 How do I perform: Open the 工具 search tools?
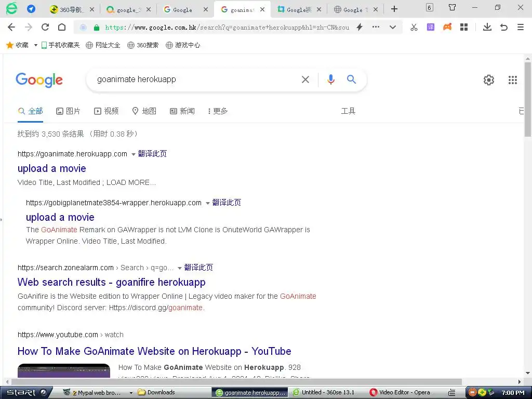348,111
